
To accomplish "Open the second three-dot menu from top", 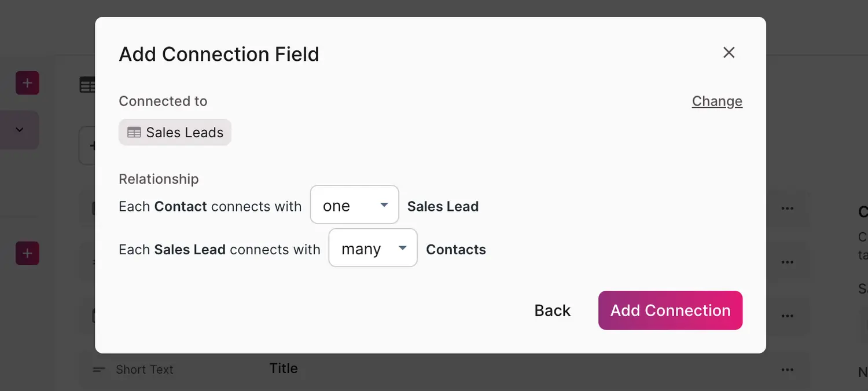I will point(787,262).
